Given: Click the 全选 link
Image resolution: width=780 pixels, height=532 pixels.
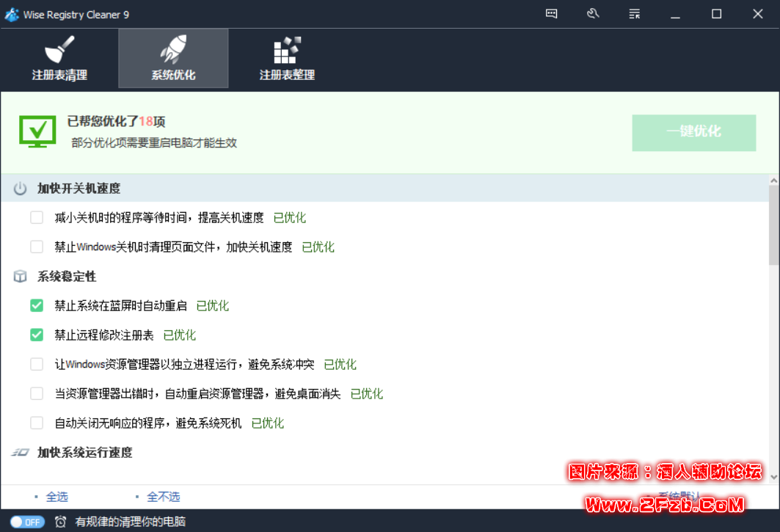Looking at the screenshot, I should pyautogui.click(x=57, y=497).
